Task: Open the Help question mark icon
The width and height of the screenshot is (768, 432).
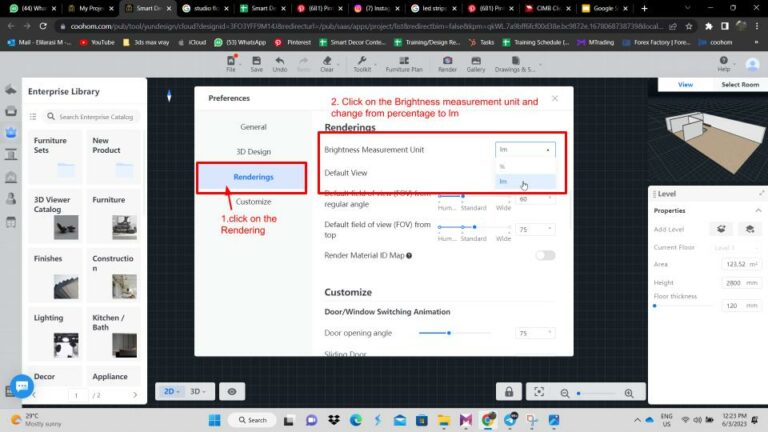Action: (x=723, y=64)
